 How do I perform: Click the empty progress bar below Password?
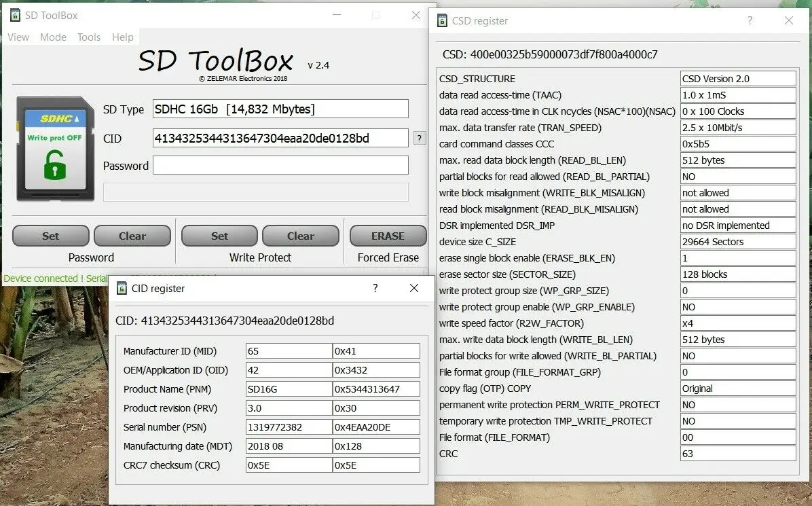pyautogui.click(x=256, y=192)
